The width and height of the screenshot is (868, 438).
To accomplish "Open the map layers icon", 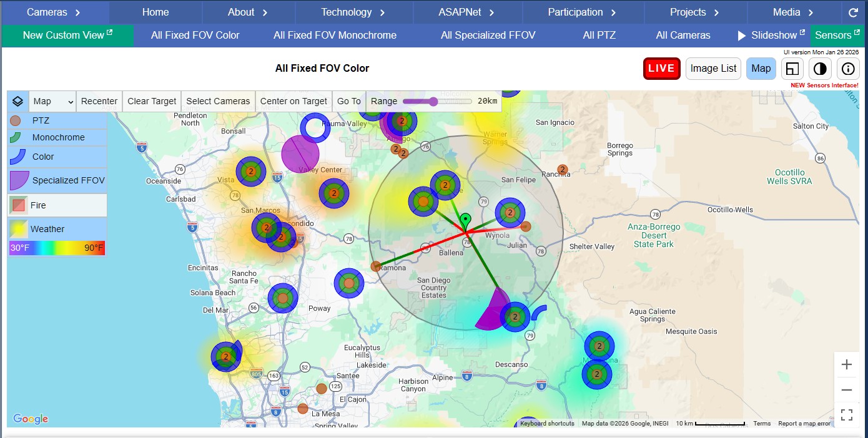I will click(18, 101).
